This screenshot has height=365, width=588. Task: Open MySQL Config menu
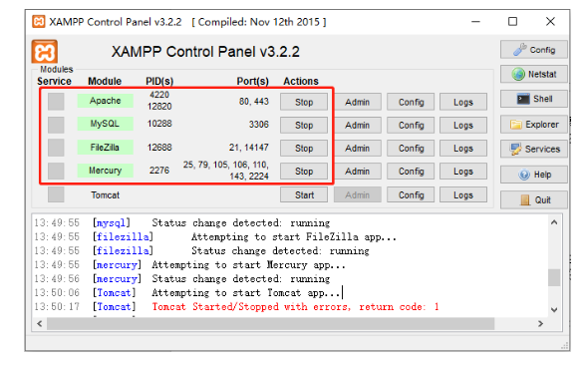tap(411, 126)
